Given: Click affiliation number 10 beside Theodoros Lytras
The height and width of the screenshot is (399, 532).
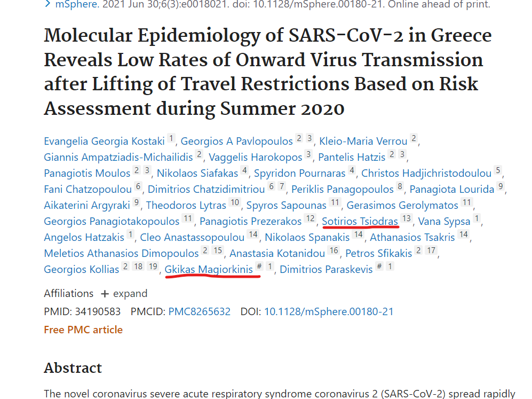Looking at the screenshot, I should pos(235,202).
